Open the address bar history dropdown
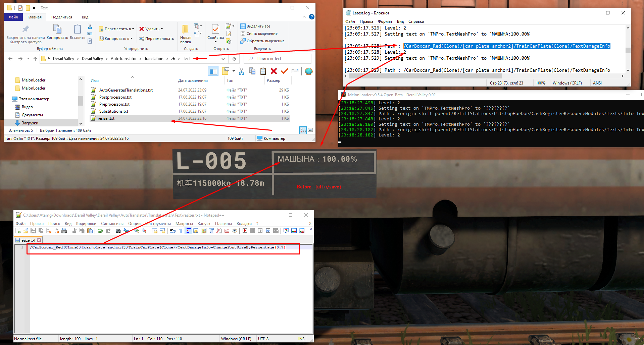The image size is (644, 345). 223,59
